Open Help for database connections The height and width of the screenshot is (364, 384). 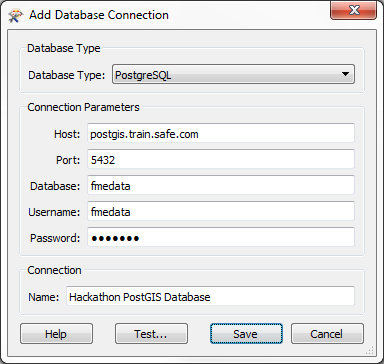coord(56,333)
